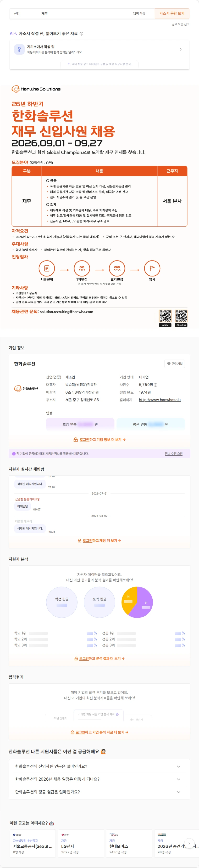Click the 토익 평균 circle
The width and height of the screenshot is (199, 868).
click(99, 602)
